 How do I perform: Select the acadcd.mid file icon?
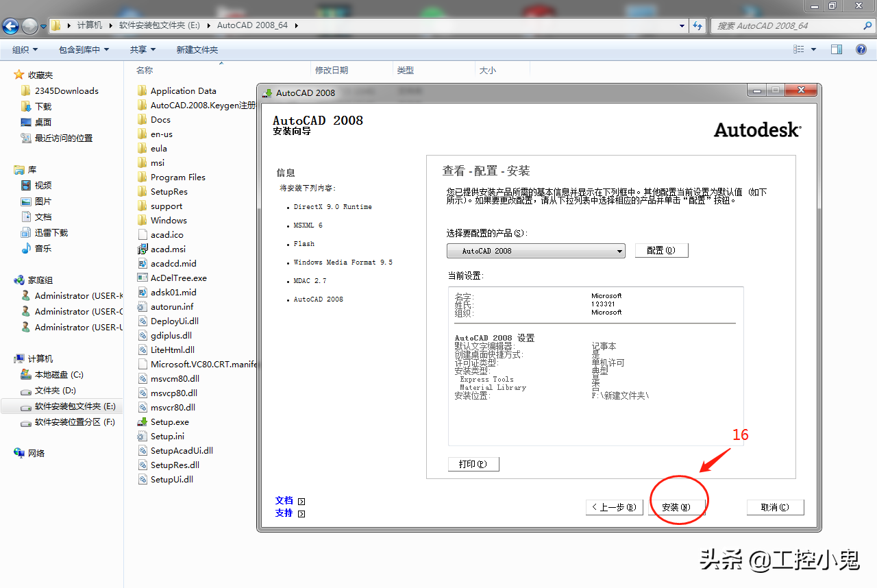pyautogui.click(x=143, y=264)
